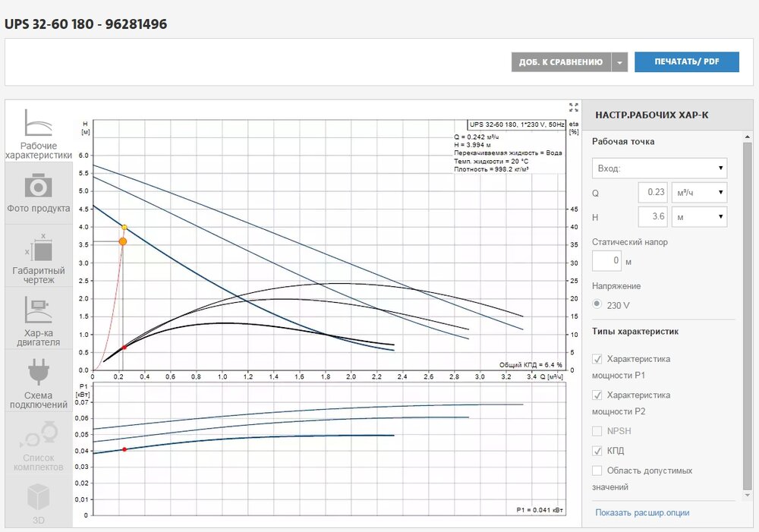759x532 pixels.
Task: Open the Хар-ка двигателя motor icon
Action: click(38, 310)
